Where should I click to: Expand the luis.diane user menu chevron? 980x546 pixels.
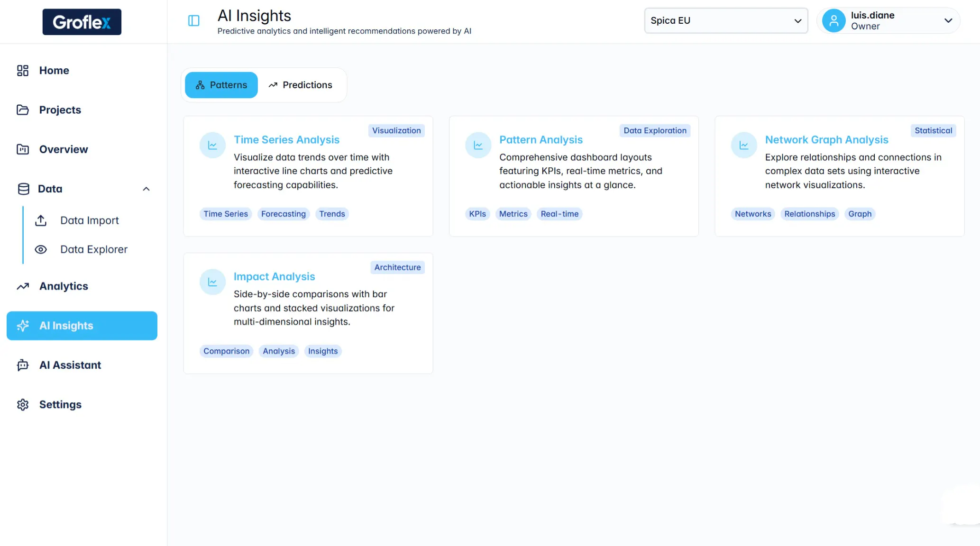[948, 20]
